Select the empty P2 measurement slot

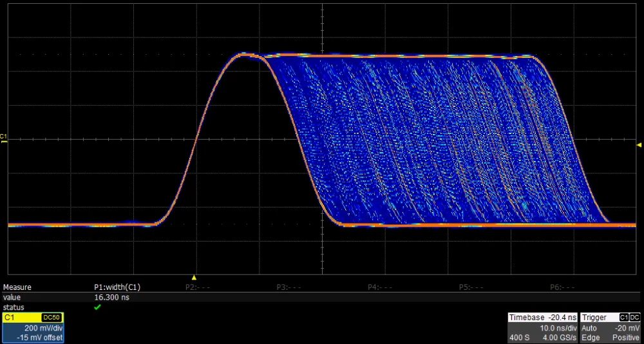[198, 287]
